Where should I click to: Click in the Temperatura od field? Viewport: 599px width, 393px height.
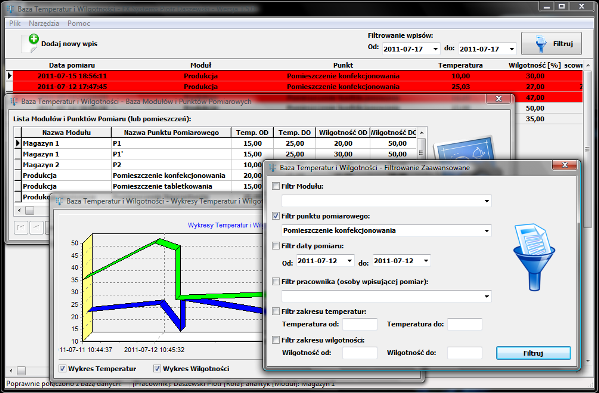pos(360,324)
